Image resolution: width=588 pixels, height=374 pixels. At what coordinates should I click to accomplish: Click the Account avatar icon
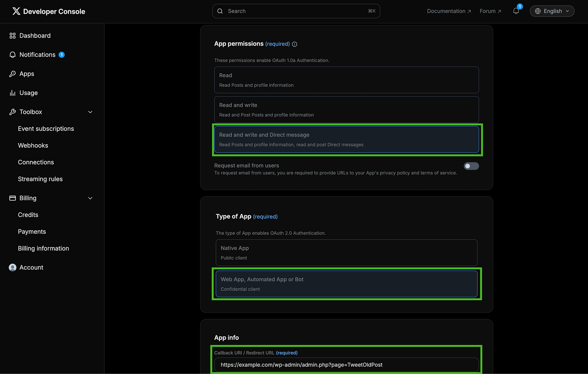[13, 267]
